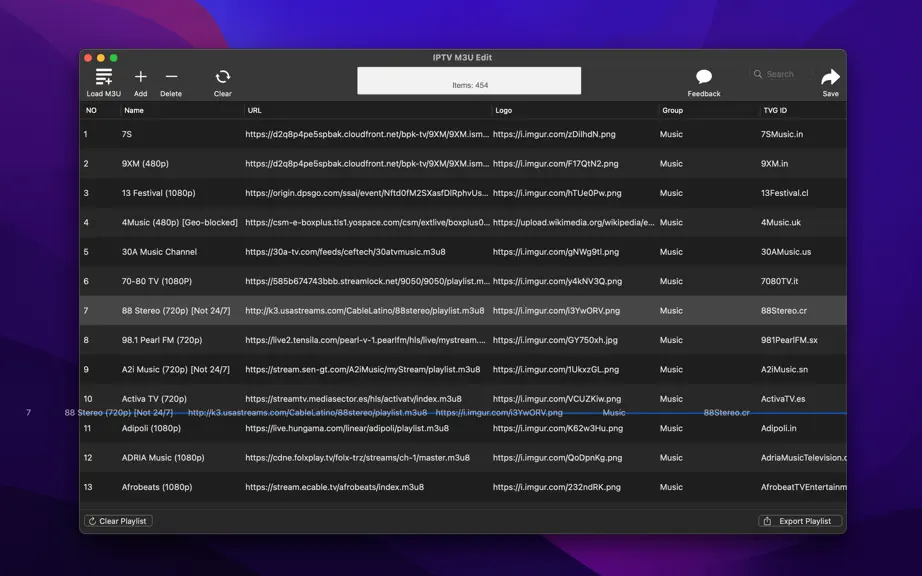Click the URL column header
Screen dimensions: 922x576
(255, 110)
